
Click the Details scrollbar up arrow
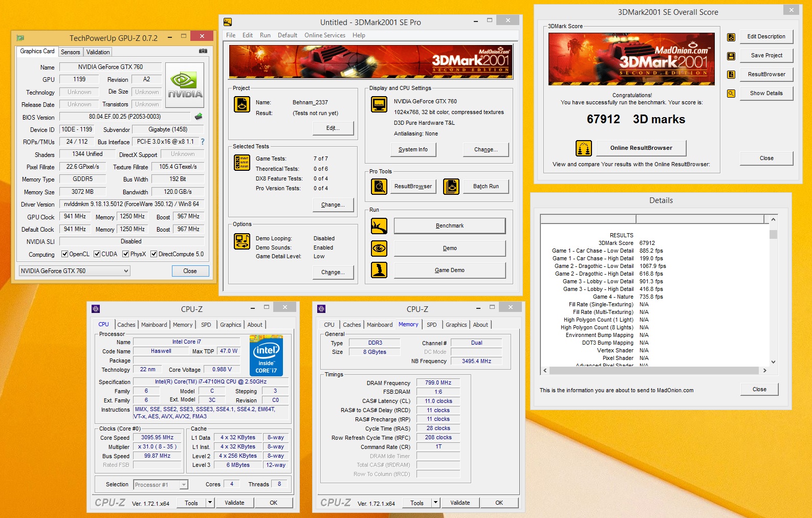point(773,219)
